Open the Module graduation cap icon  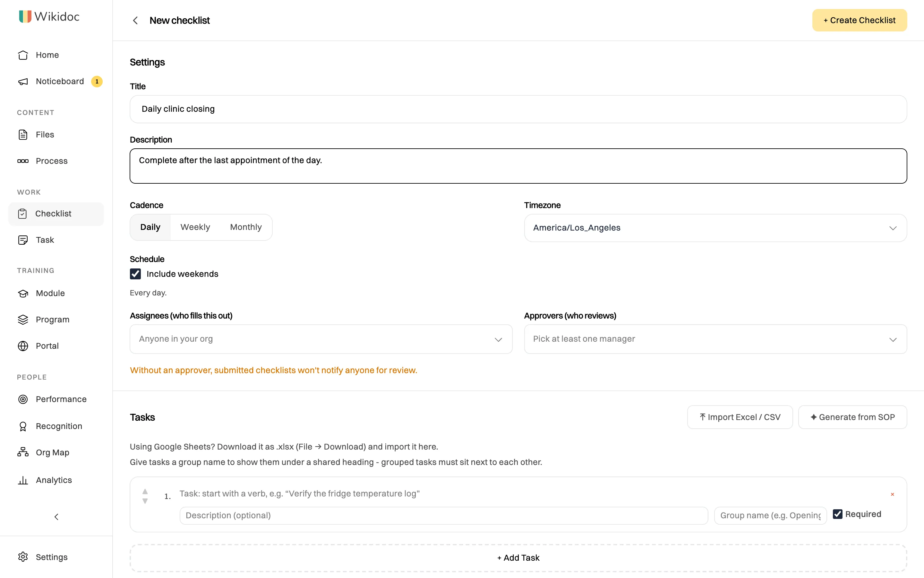pos(23,293)
